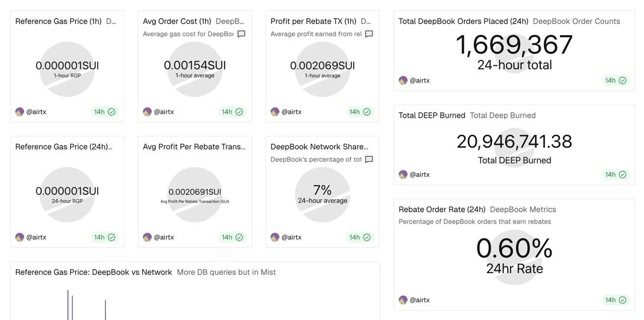Click the @airtx avatar on Rebate Order Rate card
Screen dimensions: 644x320
pyautogui.click(x=403, y=299)
